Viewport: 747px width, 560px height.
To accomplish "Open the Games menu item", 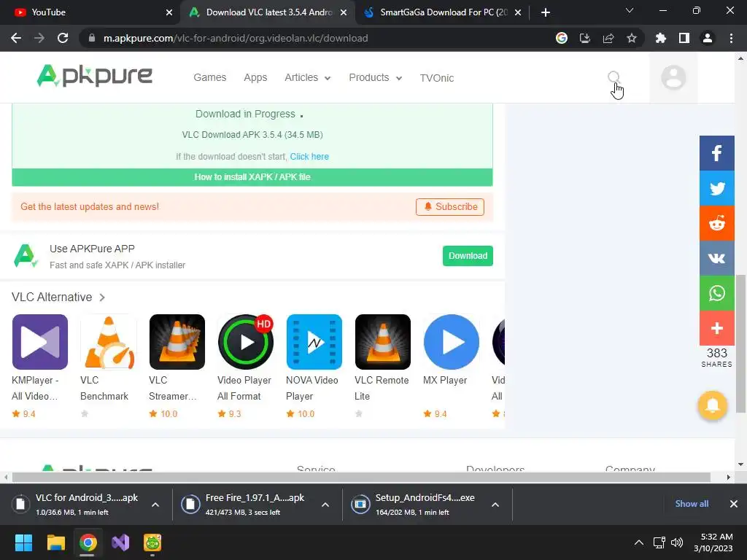I will [x=209, y=77].
